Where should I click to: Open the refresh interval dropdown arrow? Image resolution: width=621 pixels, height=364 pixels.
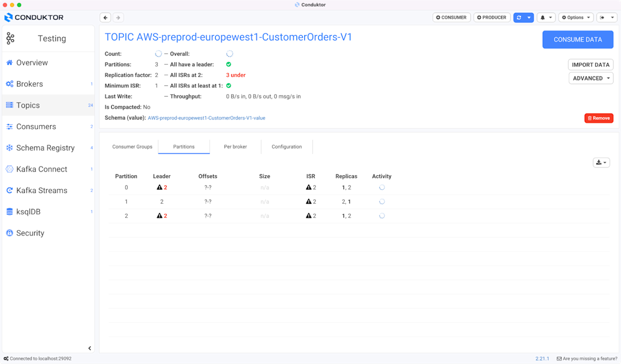529,18
